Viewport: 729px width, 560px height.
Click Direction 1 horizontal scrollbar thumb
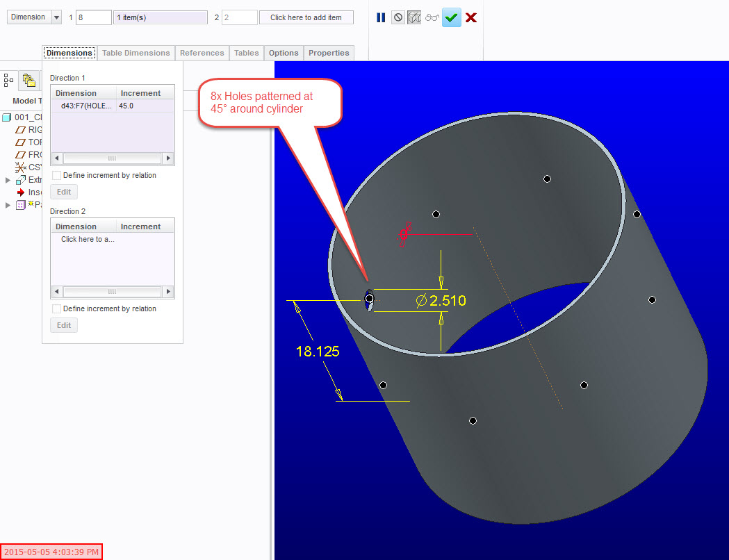(112, 158)
